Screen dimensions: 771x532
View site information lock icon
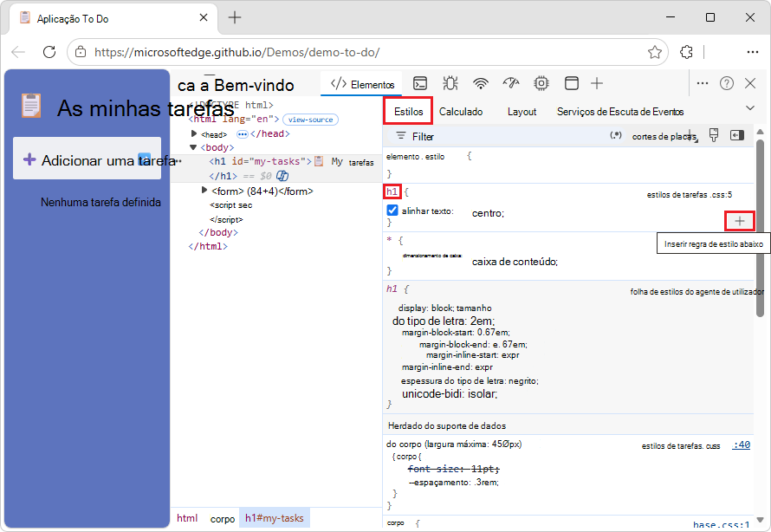pos(81,52)
